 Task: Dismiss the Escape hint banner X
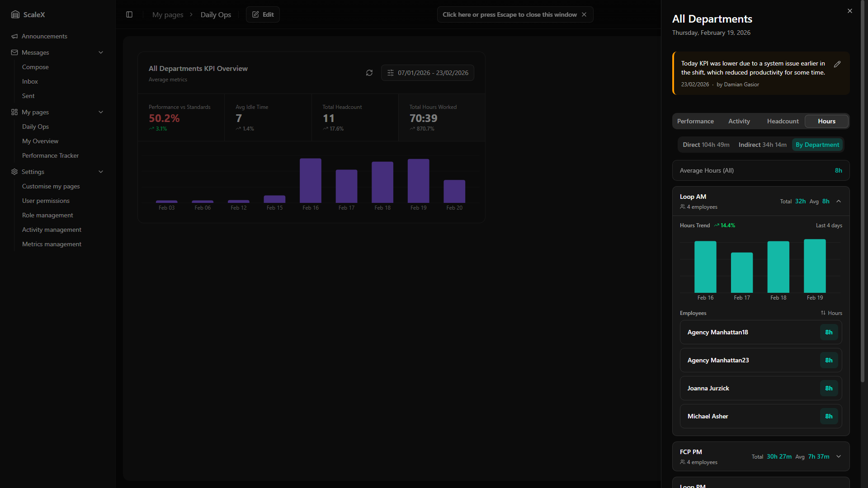[584, 14]
